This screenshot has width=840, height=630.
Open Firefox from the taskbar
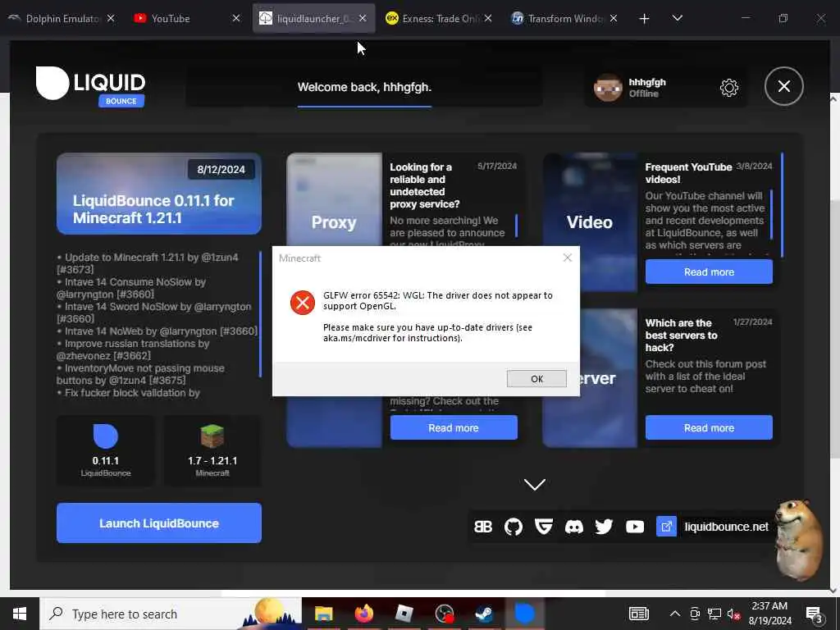coord(363,614)
